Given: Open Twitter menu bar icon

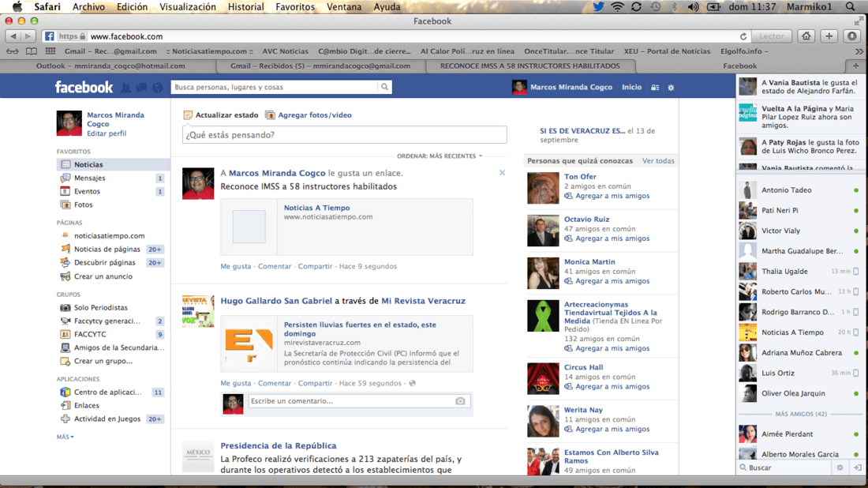Looking at the screenshot, I should [598, 7].
